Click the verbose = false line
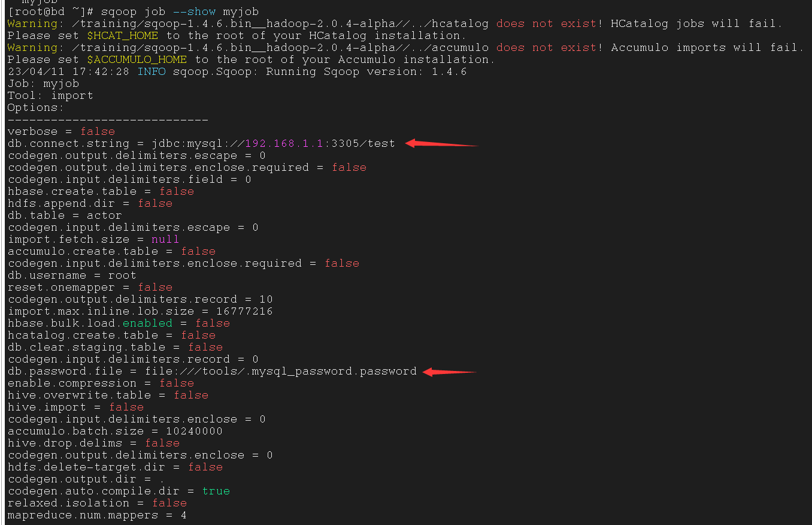 point(61,132)
